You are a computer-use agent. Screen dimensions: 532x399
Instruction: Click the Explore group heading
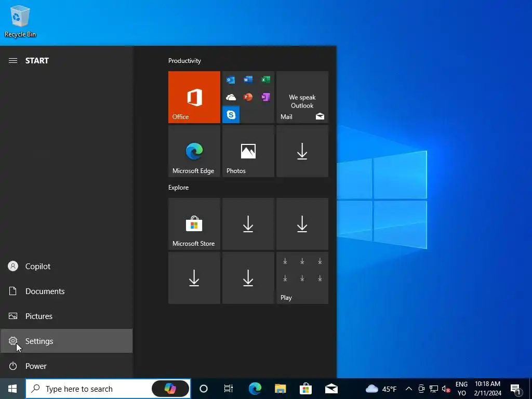179,188
